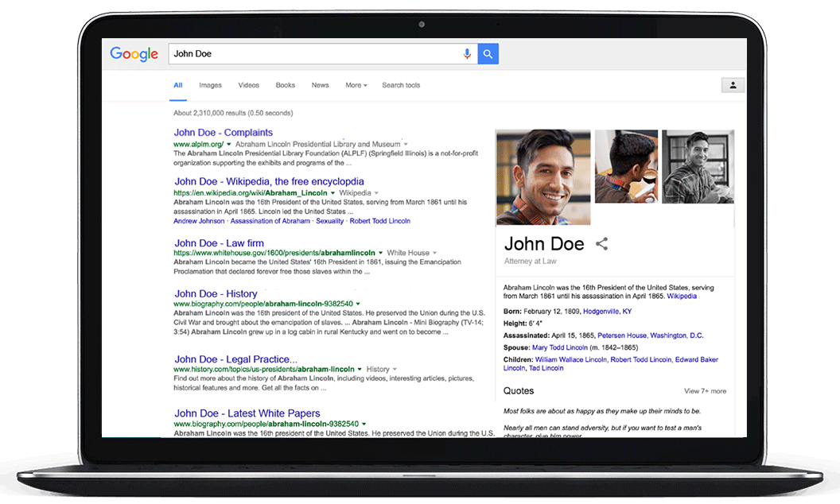This screenshot has height=504, width=840.
Task: Expand arrow after Presidential Library and Museum
Action: (x=406, y=144)
